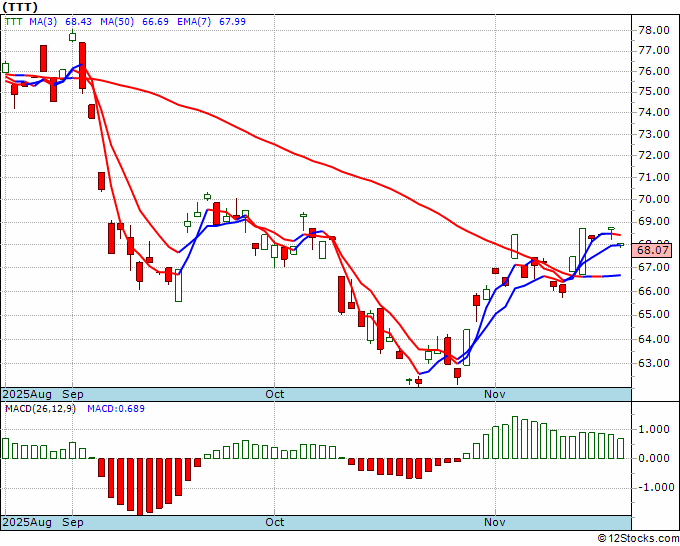Viewport: 680px width, 546px height.
Task: Click the -1.000 MACD axis label
Action: pos(654,487)
